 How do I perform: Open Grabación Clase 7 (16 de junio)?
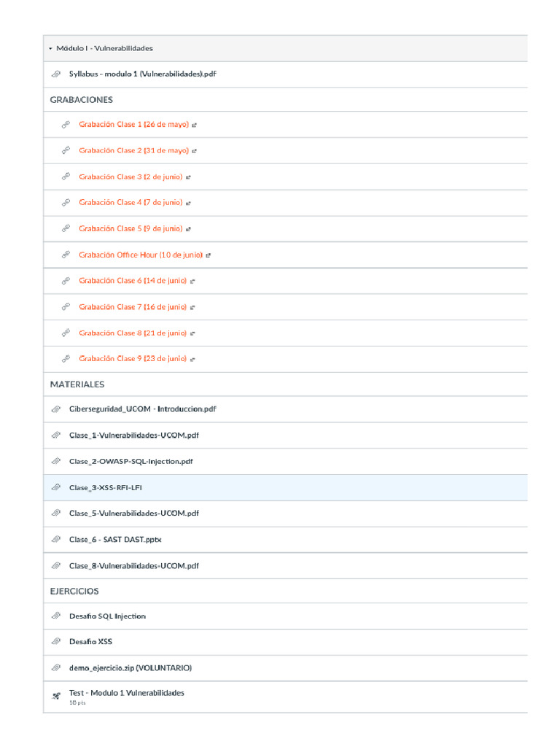tap(133, 307)
